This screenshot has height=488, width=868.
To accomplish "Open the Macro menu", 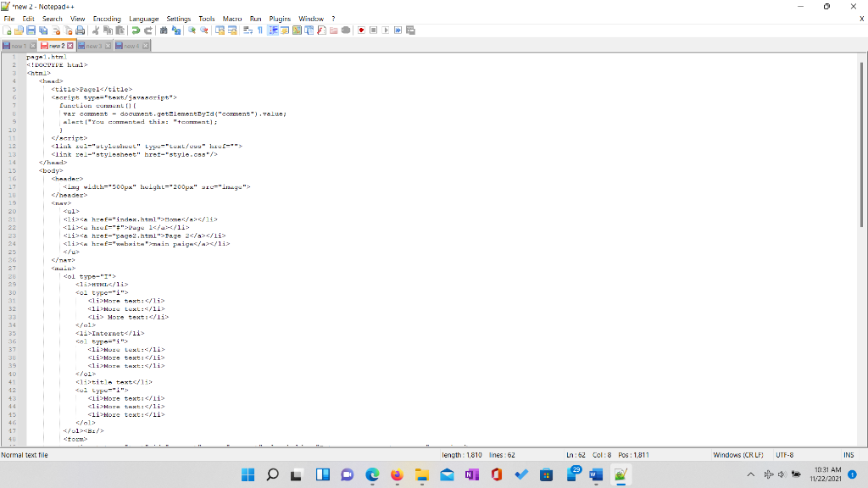I will tap(232, 18).
